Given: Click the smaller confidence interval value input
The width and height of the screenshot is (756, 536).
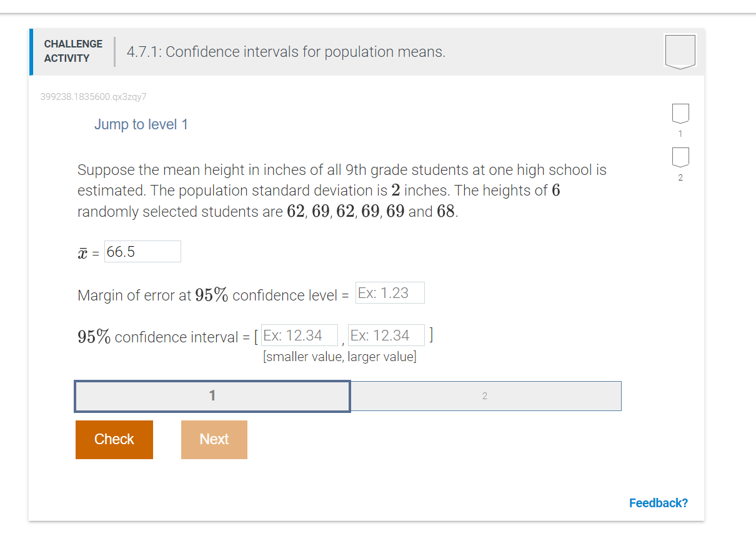Looking at the screenshot, I should 299,335.
